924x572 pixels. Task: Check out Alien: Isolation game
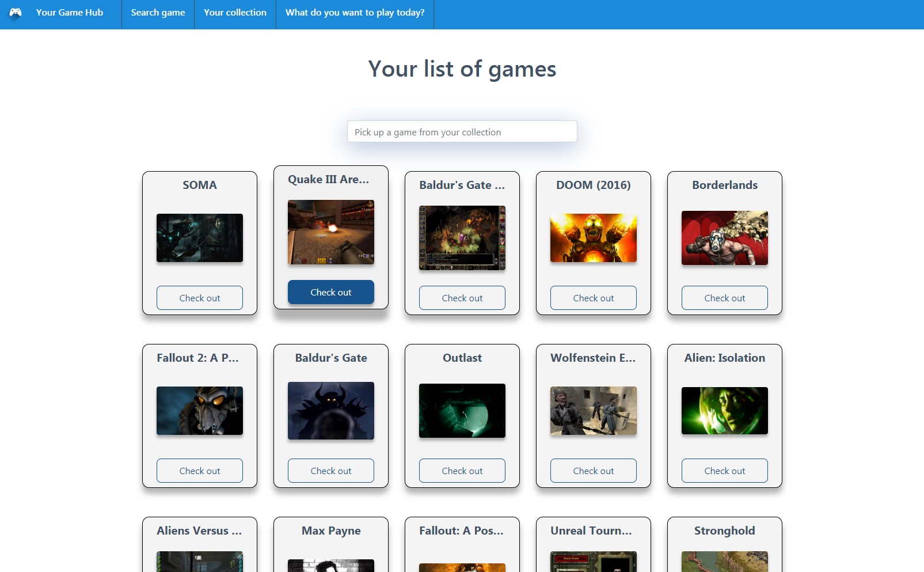coord(725,471)
